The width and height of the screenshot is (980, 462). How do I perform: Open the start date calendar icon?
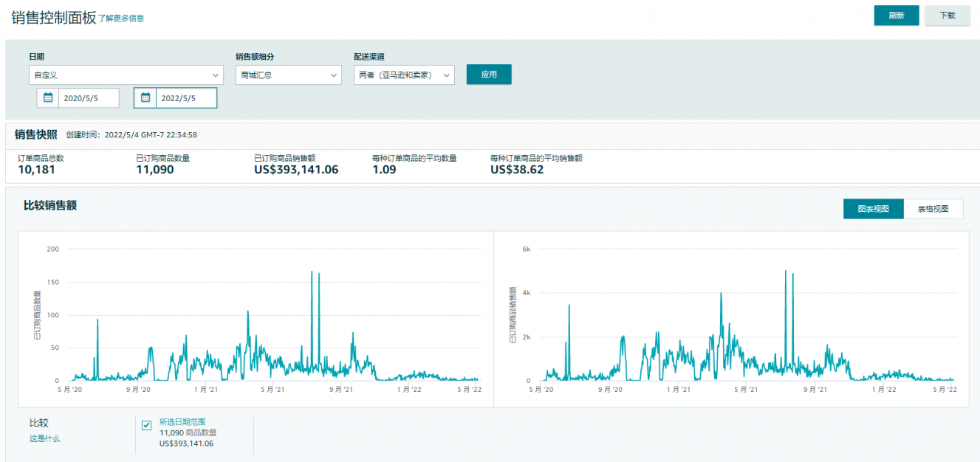48,97
